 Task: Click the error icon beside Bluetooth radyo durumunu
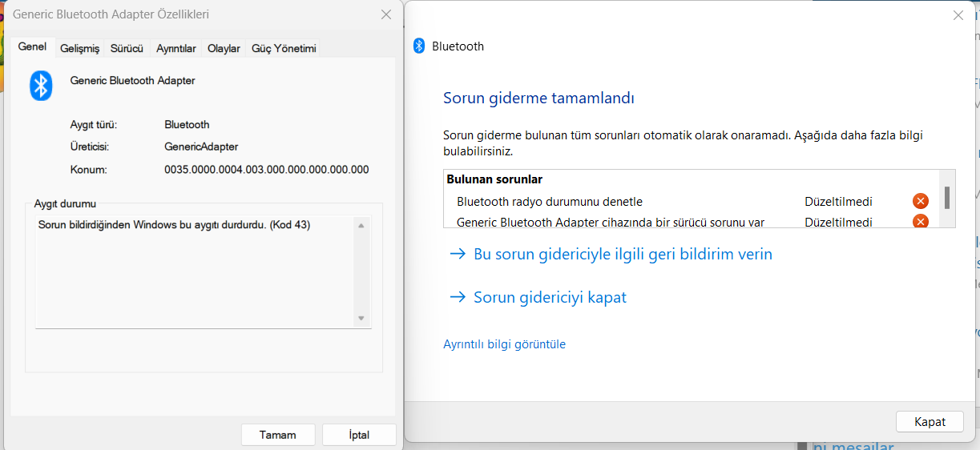[x=921, y=202]
